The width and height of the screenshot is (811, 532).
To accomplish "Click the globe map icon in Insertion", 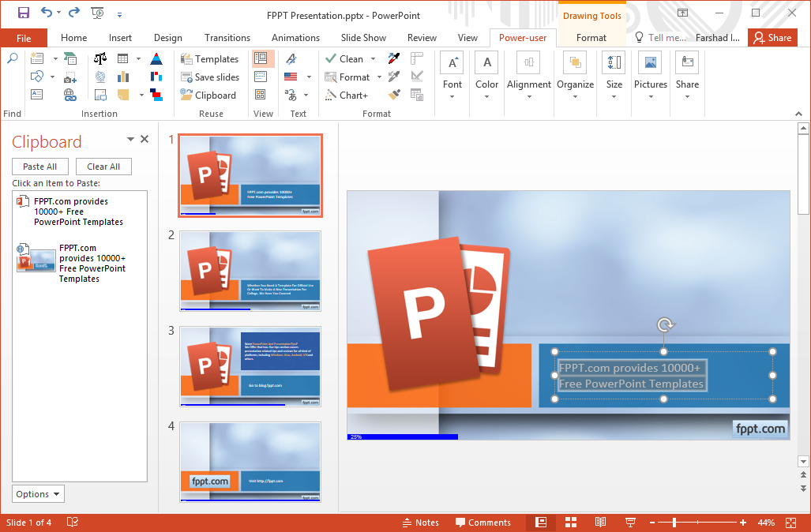I will [x=100, y=77].
